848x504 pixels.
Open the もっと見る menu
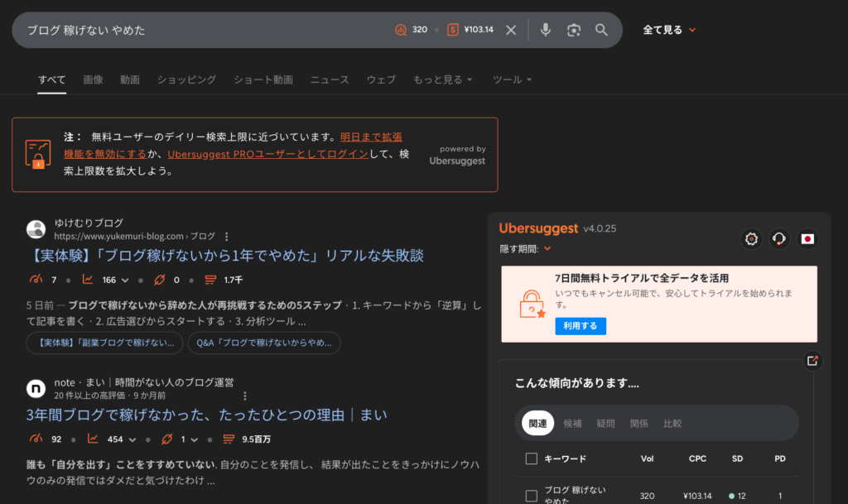[x=443, y=79]
